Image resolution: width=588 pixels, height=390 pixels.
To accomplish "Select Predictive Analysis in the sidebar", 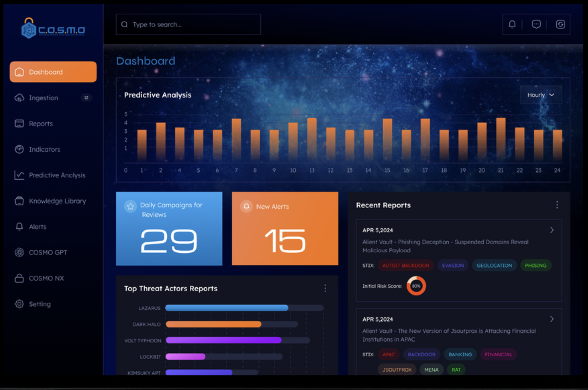I will pyautogui.click(x=57, y=175).
